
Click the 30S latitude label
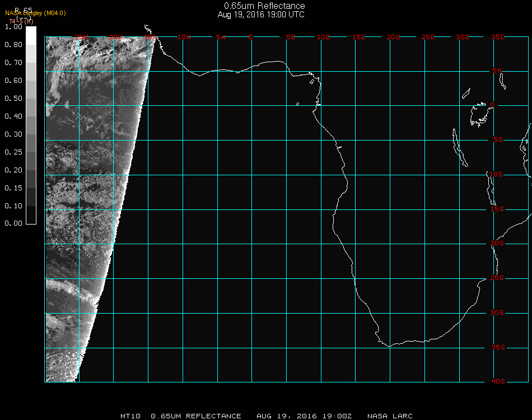497,313
